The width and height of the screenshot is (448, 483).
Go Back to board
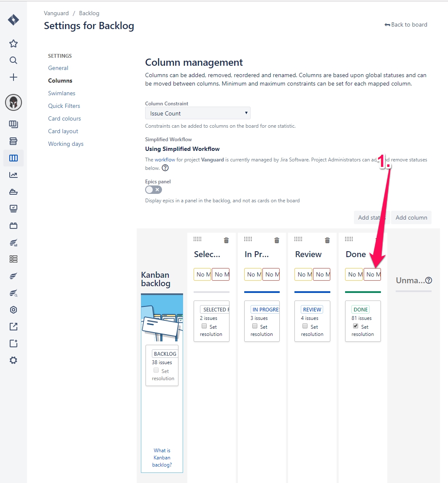coord(406,24)
